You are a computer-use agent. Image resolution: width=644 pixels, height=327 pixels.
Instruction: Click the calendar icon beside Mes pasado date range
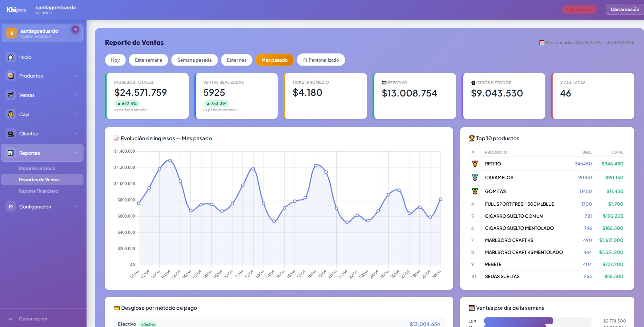coord(542,43)
